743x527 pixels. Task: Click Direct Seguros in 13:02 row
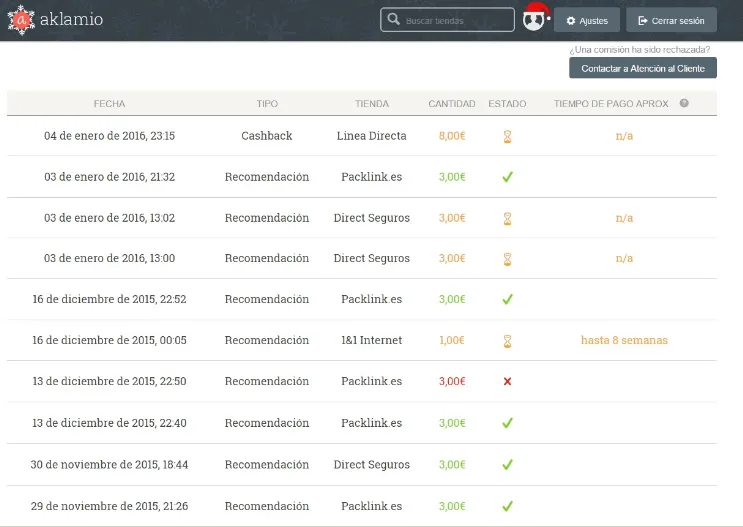372,218
